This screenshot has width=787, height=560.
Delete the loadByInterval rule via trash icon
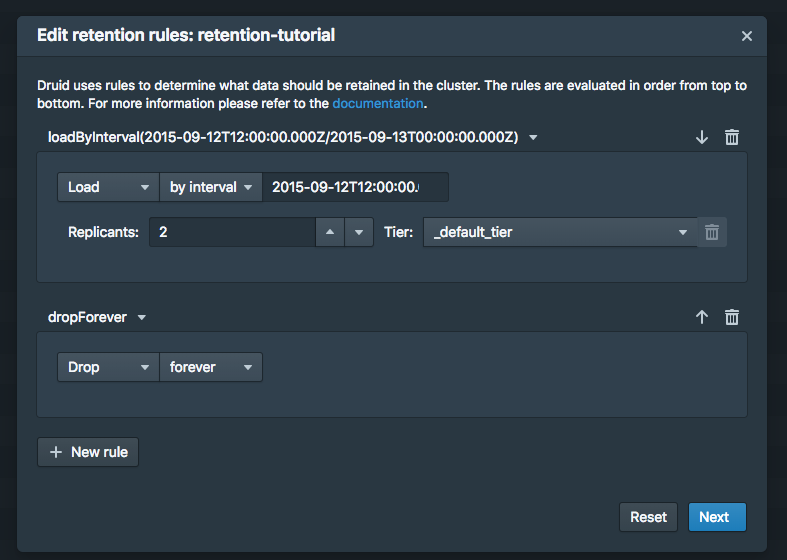[x=732, y=137]
